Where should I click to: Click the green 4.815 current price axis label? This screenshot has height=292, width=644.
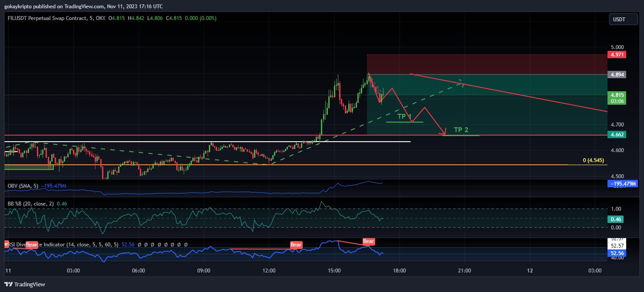point(618,95)
